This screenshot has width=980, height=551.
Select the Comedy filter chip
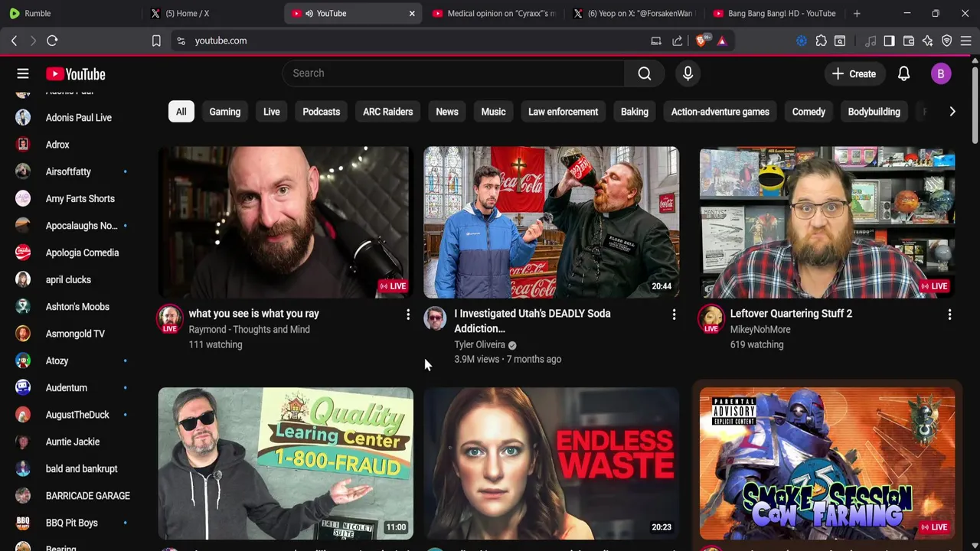(808, 112)
